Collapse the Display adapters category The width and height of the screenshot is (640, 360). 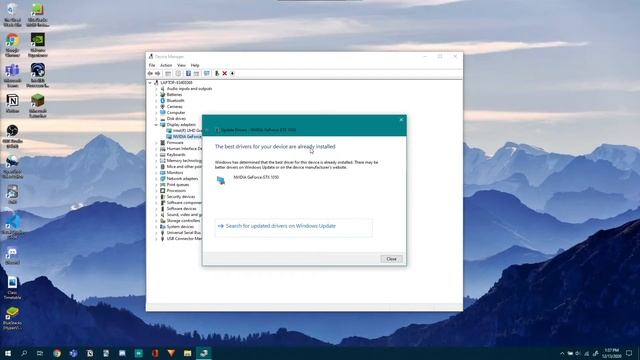[x=156, y=124]
